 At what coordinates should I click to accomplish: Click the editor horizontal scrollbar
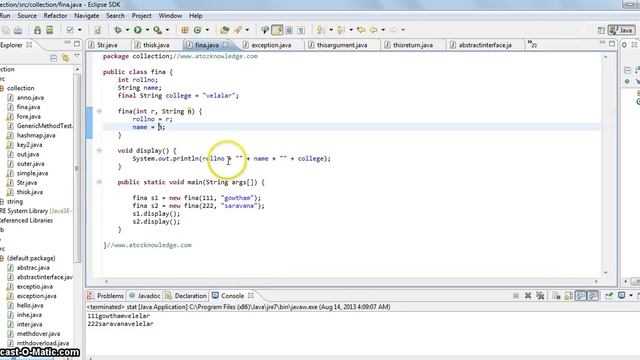[351, 281]
